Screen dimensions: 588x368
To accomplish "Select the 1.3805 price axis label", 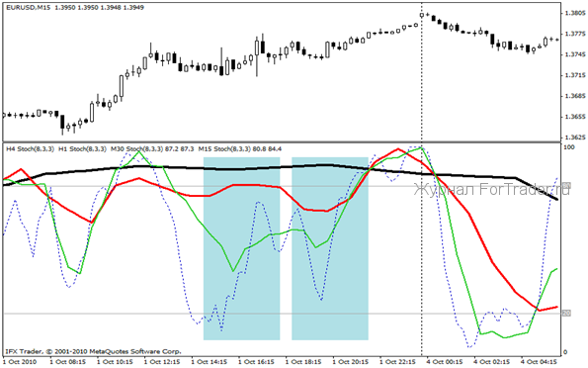I will click(575, 13).
